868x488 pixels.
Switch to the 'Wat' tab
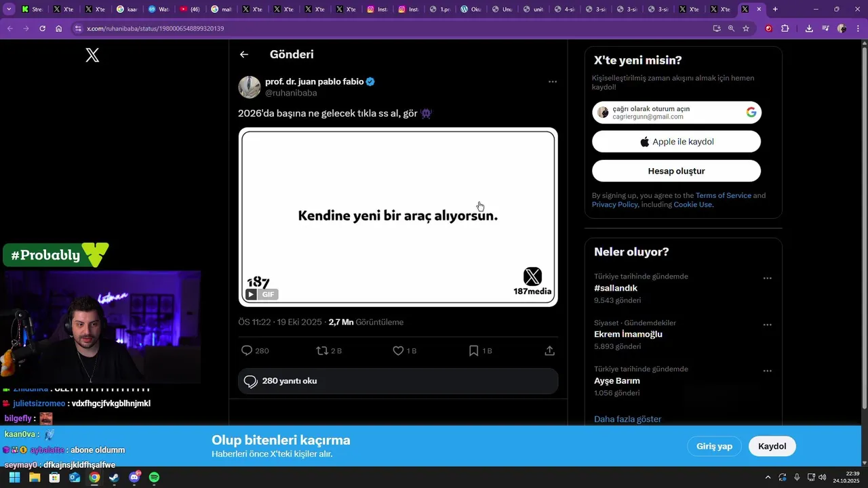click(159, 9)
